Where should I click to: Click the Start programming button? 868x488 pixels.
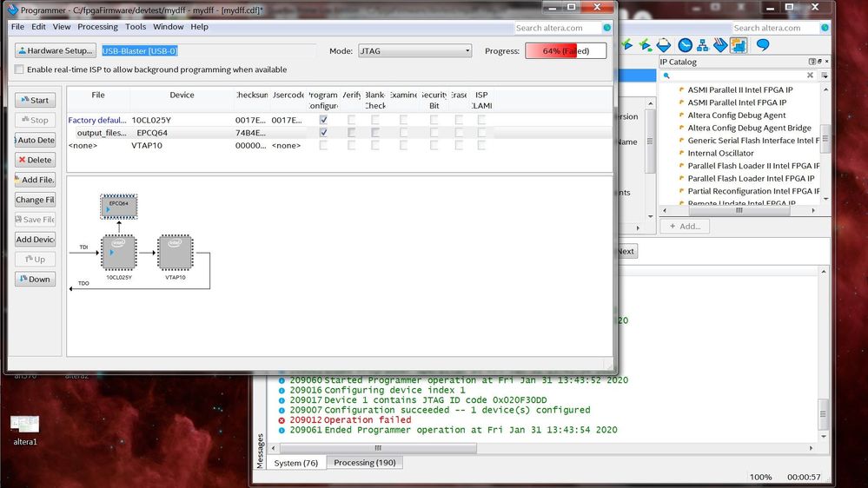tap(35, 100)
